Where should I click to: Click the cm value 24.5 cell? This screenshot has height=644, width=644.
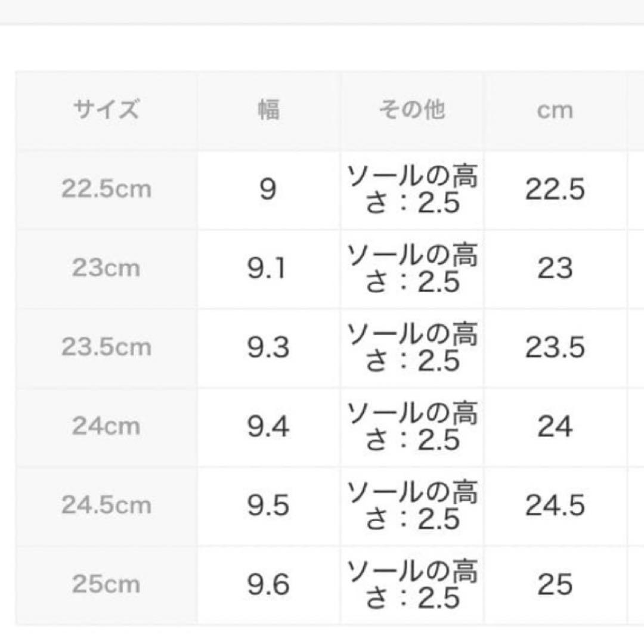click(x=555, y=506)
